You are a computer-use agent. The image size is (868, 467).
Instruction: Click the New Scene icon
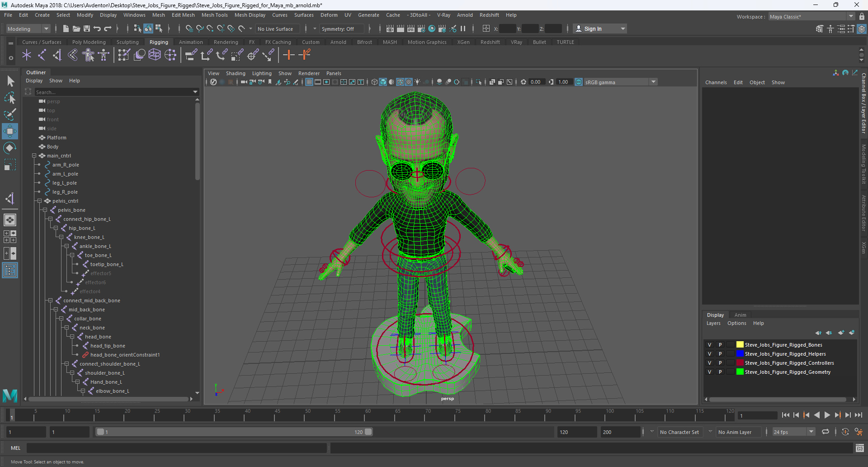pyautogui.click(x=66, y=29)
